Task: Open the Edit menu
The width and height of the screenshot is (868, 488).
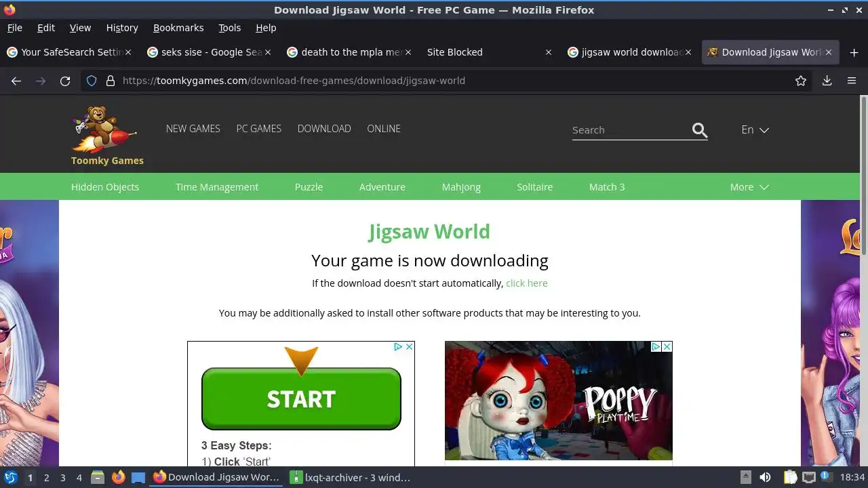Action: 46,28
